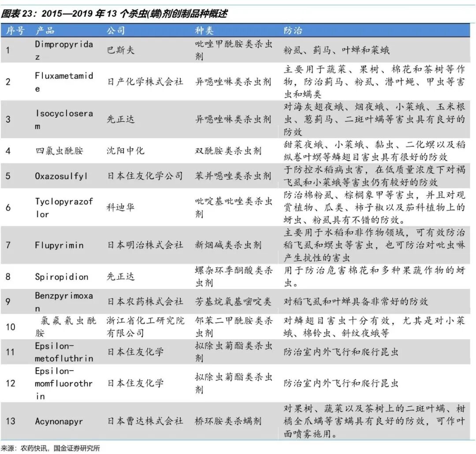
Task: Click the 巴斯夫 company cell
Action: pos(120,50)
